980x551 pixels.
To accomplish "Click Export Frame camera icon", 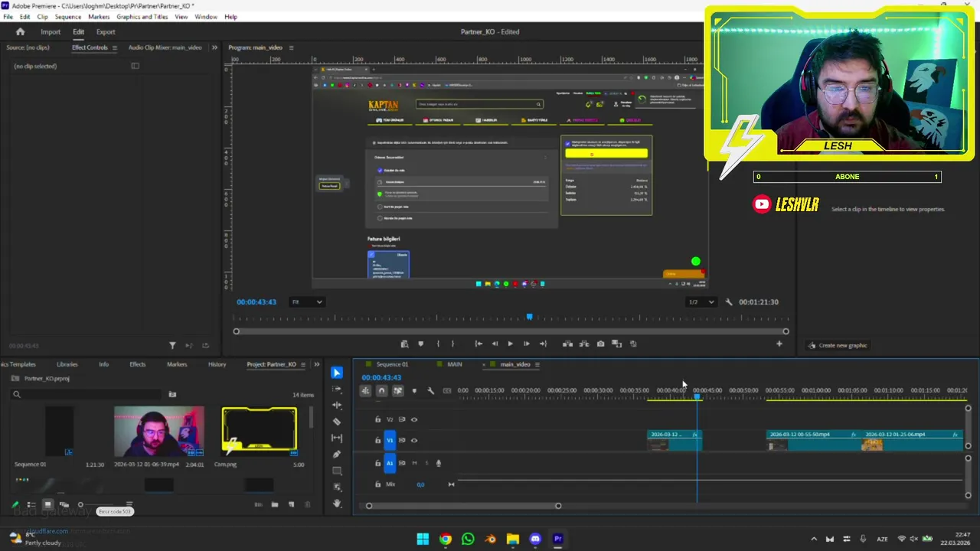I will click(x=600, y=344).
